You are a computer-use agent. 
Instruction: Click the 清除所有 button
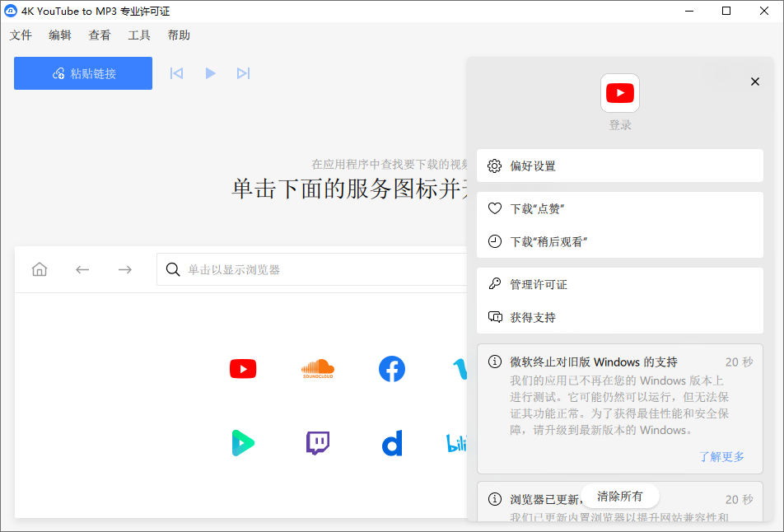620,496
